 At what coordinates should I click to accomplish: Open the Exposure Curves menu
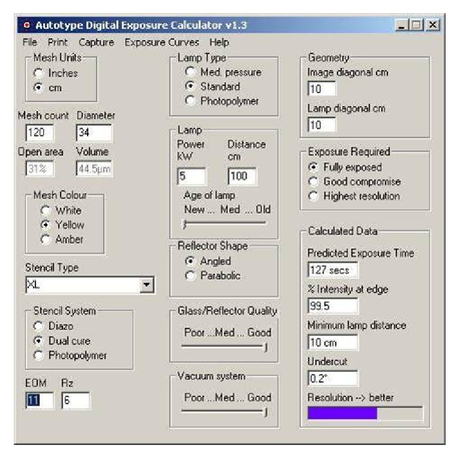162,42
